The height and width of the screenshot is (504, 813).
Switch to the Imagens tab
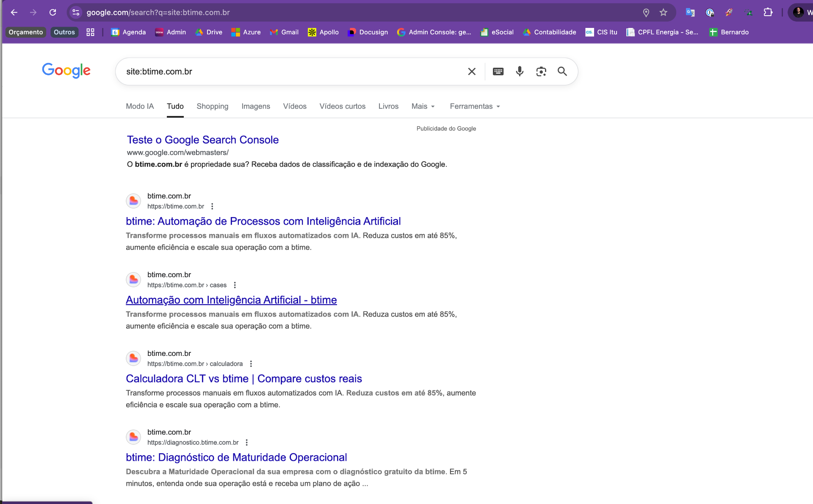point(255,106)
